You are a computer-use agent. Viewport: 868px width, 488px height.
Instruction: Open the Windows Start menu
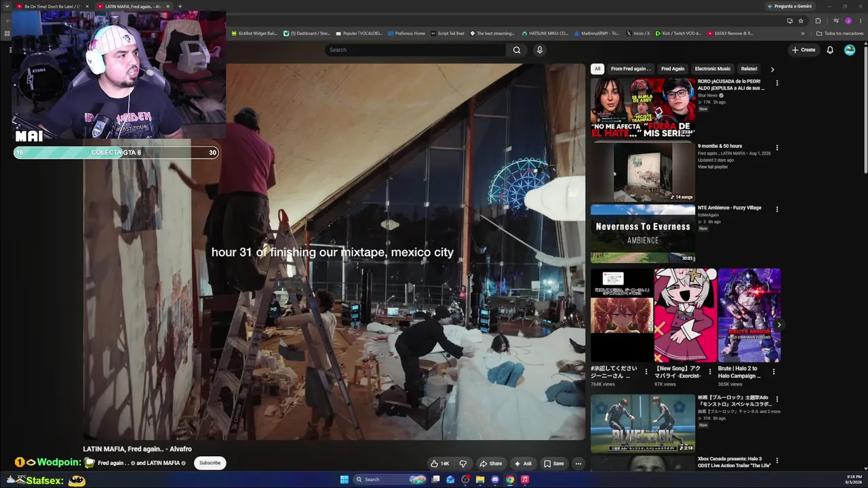coord(344,479)
